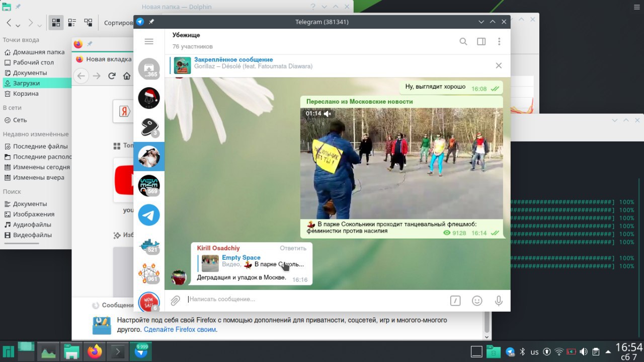Open chat with mouse avatar and badge 3
Image resolution: width=644 pixels, height=362 pixels.
pyautogui.click(x=149, y=127)
